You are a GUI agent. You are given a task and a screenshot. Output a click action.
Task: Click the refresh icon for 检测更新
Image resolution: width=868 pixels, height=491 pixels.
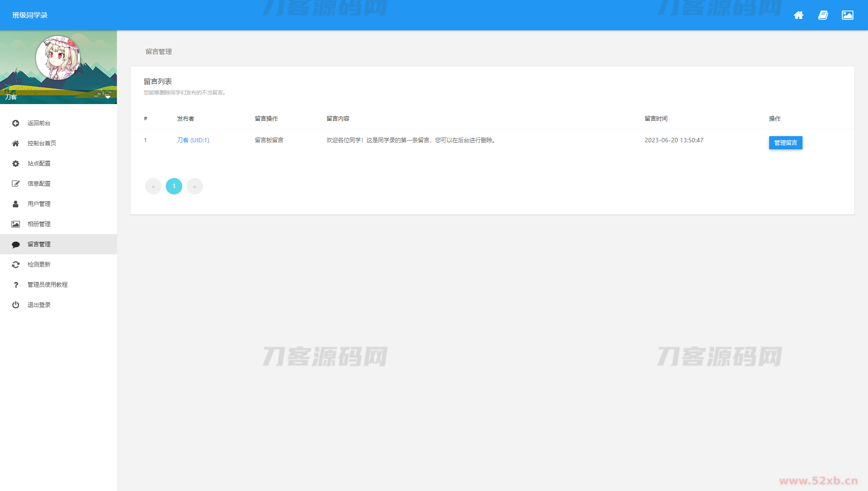16,264
